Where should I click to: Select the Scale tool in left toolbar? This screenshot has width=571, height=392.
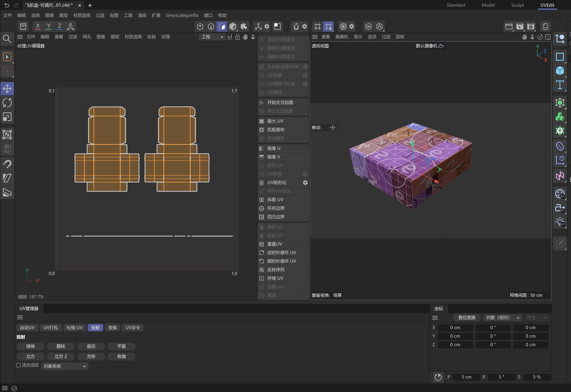pyautogui.click(x=7, y=117)
